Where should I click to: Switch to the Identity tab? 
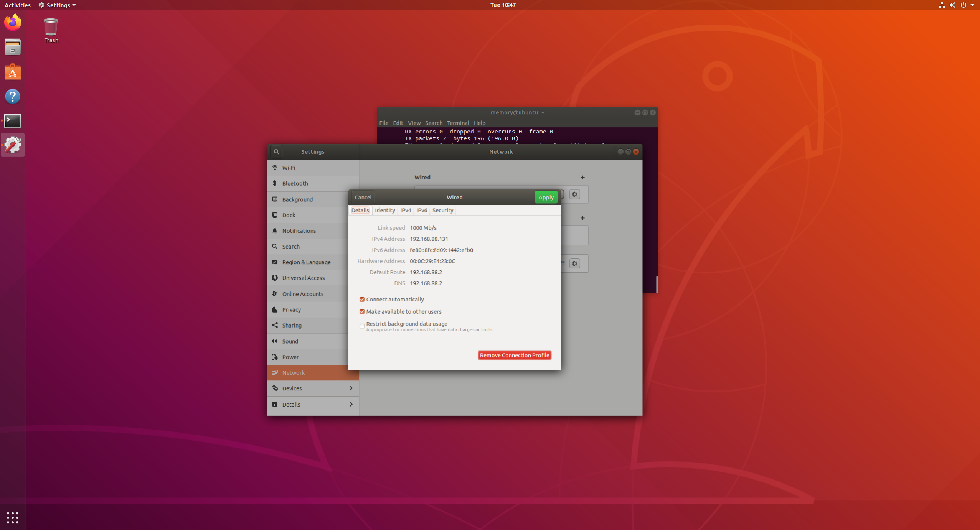coord(385,210)
